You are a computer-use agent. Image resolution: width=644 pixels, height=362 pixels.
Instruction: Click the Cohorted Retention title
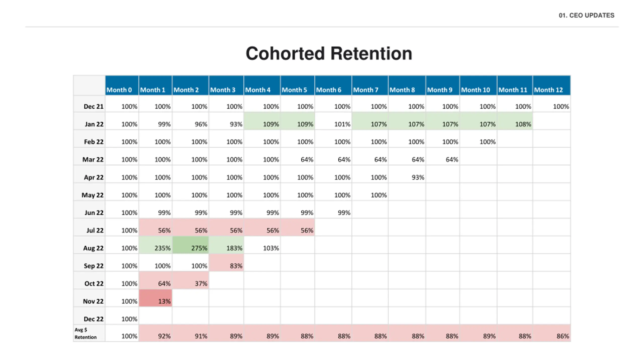click(x=329, y=54)
